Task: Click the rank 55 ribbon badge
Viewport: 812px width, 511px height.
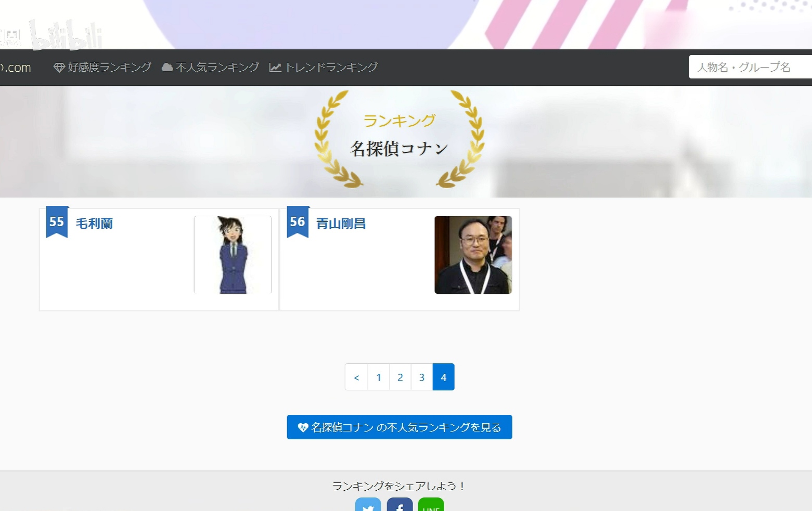Action: [57, 222]
